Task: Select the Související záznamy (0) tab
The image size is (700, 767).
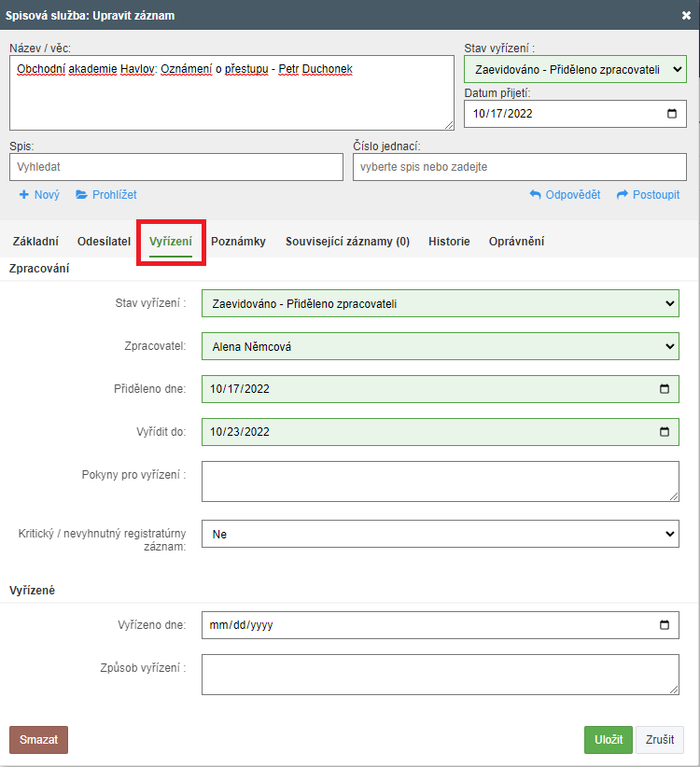Action: pyautogui.click(x=347, y=241)
